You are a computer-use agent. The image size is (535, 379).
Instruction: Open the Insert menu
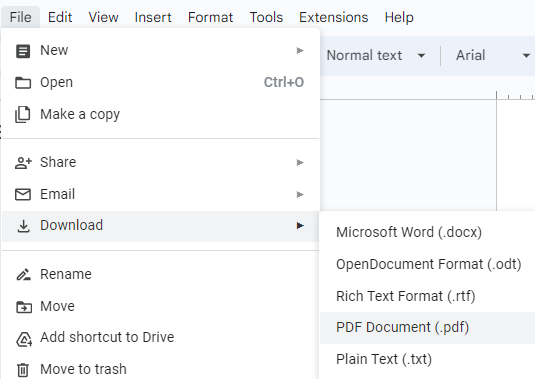(x=153, y=17)
